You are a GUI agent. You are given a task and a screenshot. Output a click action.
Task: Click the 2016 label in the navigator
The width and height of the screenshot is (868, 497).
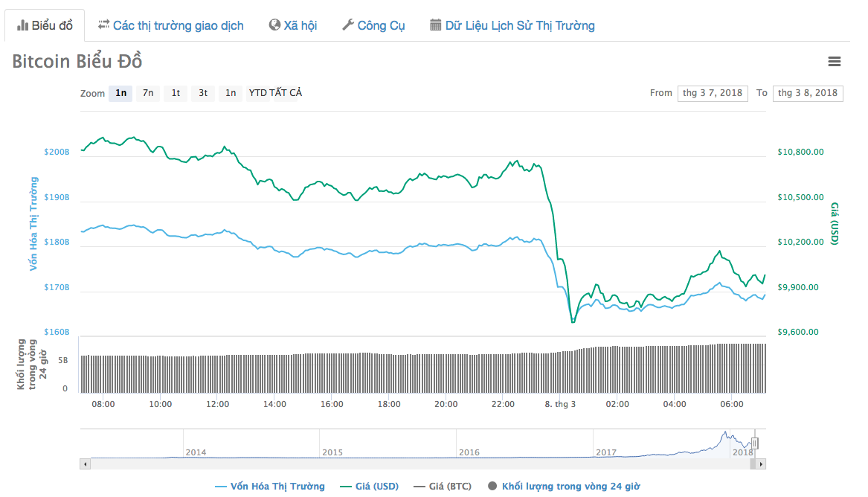(x=469, y=452)
